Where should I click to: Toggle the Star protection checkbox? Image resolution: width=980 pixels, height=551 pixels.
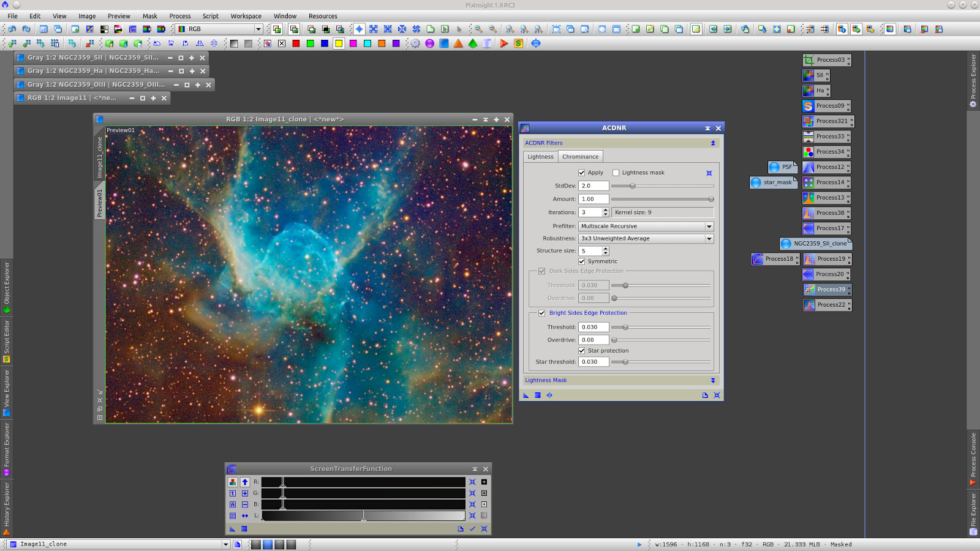[x=582, y=351]
